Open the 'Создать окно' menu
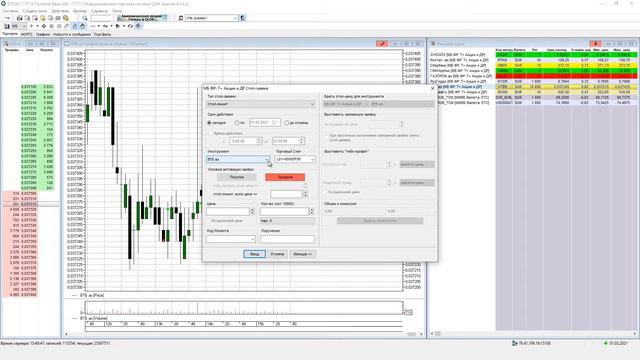The image size is (640, 360). point(35,11)
